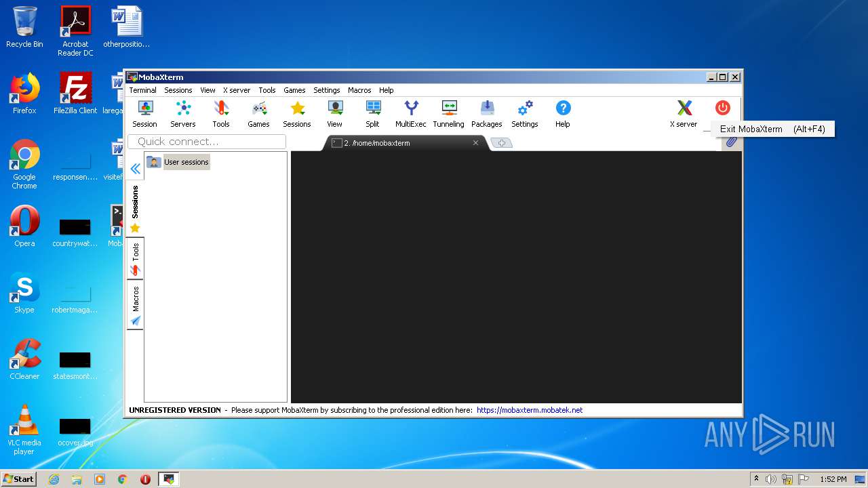The width and height of the screenshot is (868, 488).
Task: Open the Games toolbar icon
Action: pyautogui.click(x=258, y=114)
